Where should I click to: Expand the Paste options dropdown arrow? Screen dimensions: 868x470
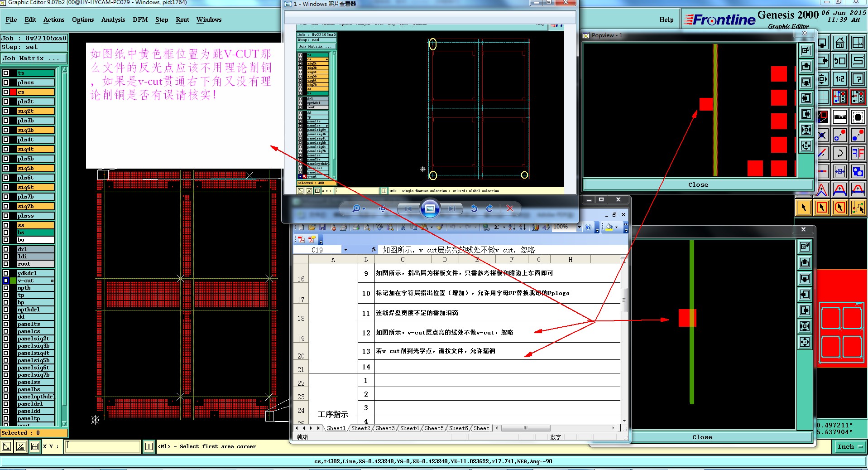432,227
